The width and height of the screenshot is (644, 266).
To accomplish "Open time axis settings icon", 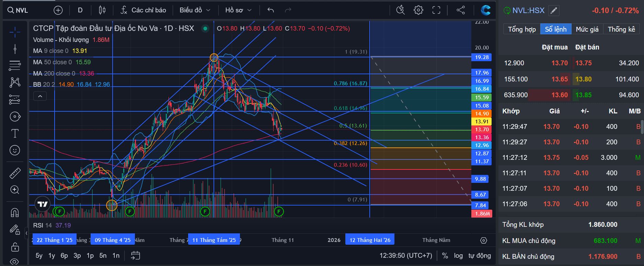I will click(x=484, y=240).
